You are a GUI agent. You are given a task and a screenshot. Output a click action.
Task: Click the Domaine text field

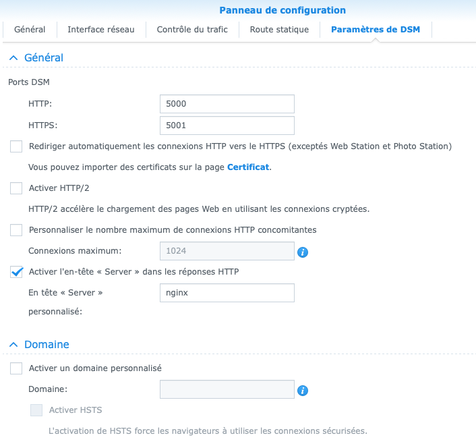click(227, 390)
